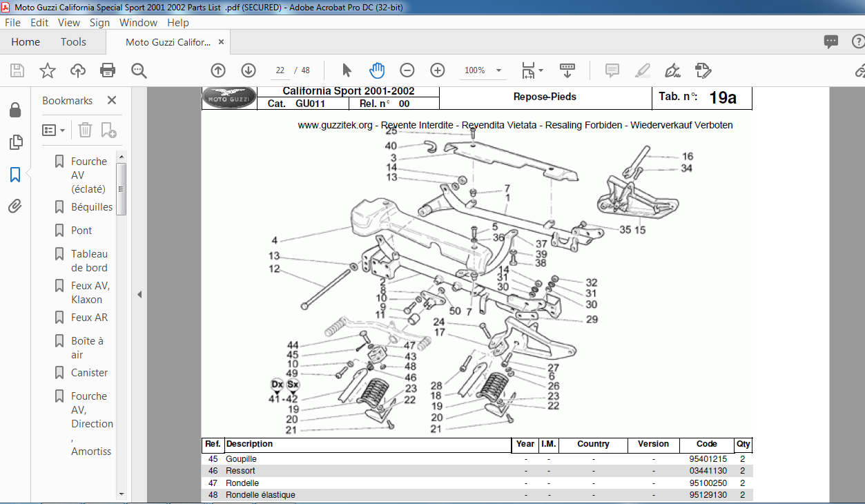Open the Béquilles bookmark
This screenshot has height=504, width=865.
pyautogui.click(x=92, y=206)
